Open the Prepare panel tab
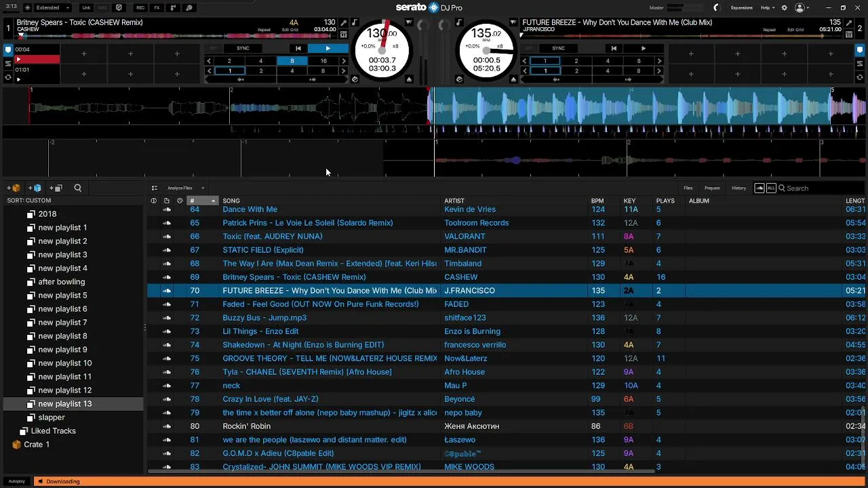 [712, 188]
